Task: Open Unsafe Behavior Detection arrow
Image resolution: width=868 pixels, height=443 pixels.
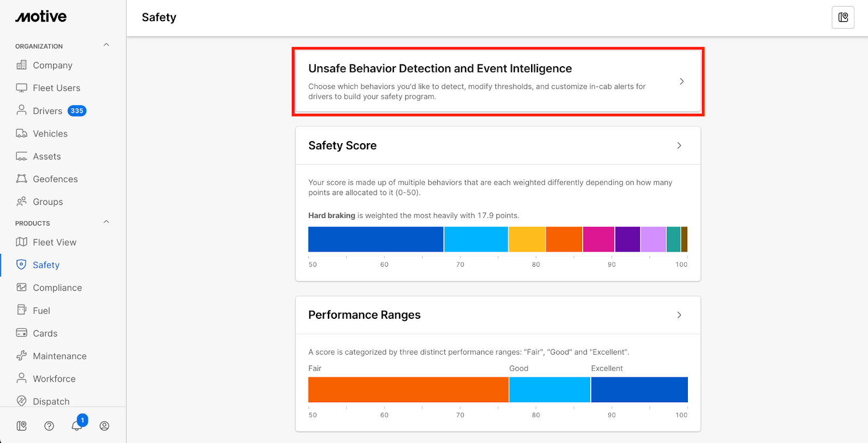Action: click(x=682, y=81)
